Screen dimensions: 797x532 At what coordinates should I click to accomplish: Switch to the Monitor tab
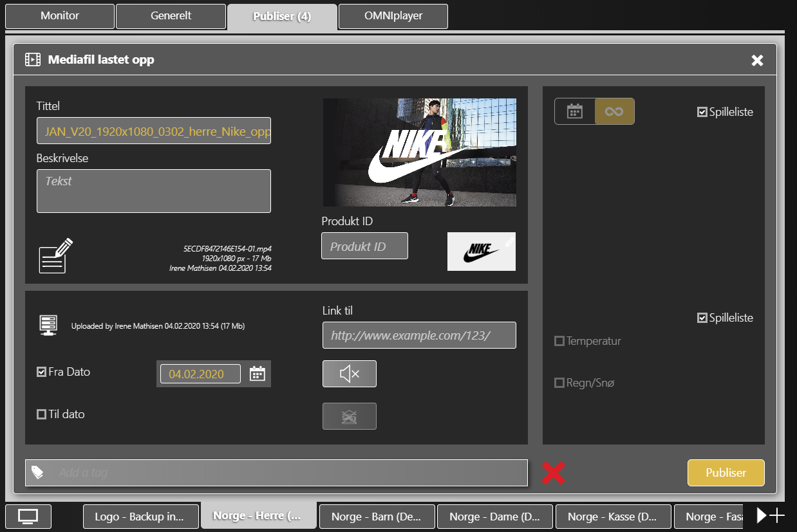tap(60, 16)
